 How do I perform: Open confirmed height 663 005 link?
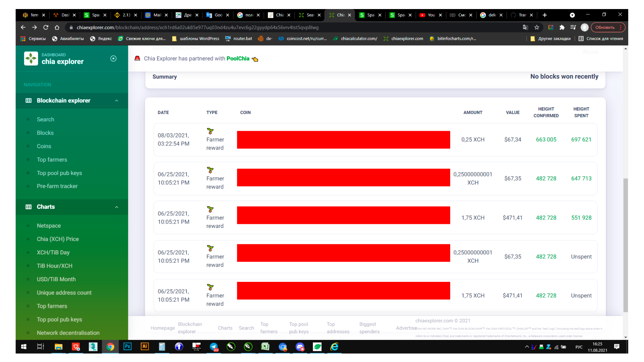click(x=546, y=139)
